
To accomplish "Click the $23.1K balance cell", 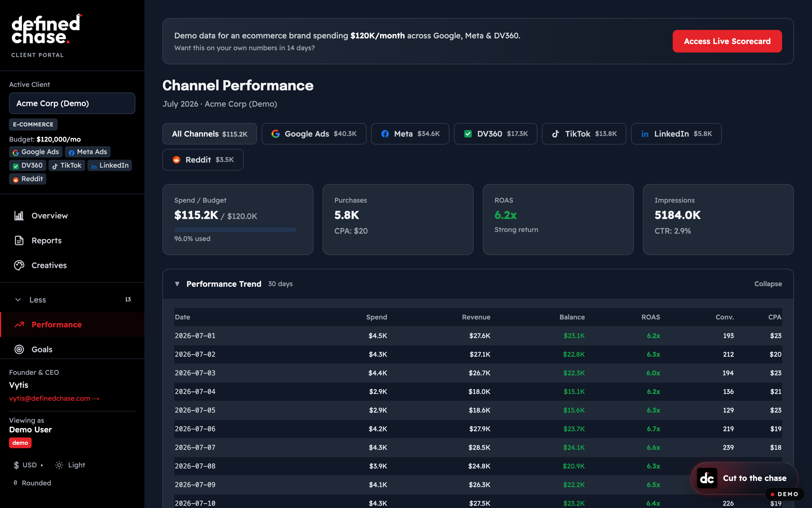I will coord(574,336).
